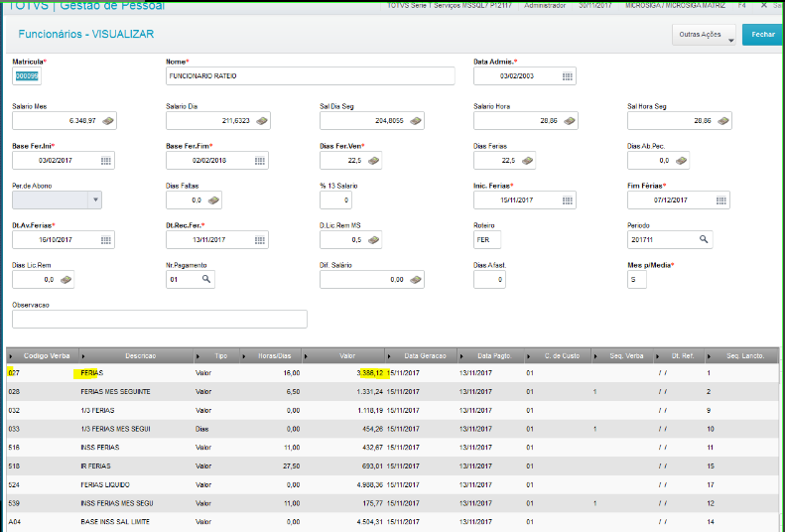
Task: Sort by Codigo Verba column header
Action: 43,356
